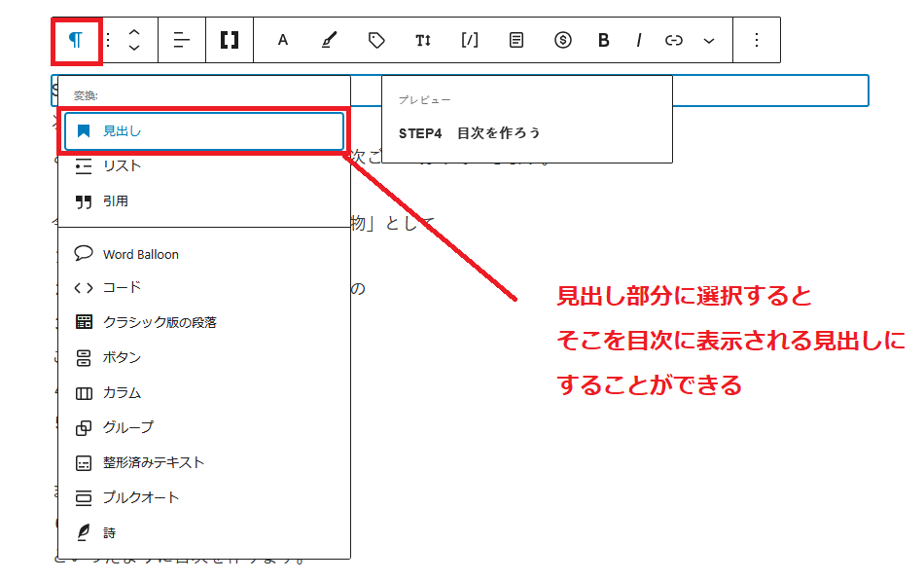Click the block drag handle dots

point(109,40)
